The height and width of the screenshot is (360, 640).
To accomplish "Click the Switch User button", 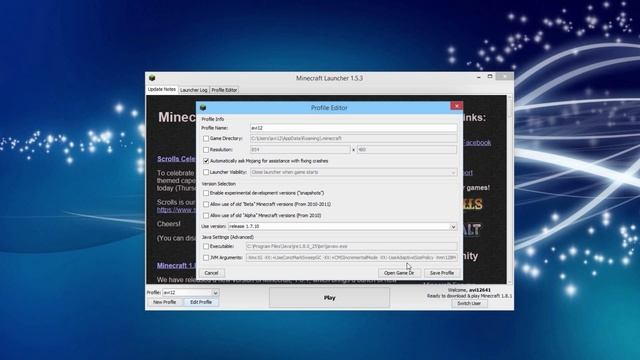I will pyautogui.click(x=469, y=303).
